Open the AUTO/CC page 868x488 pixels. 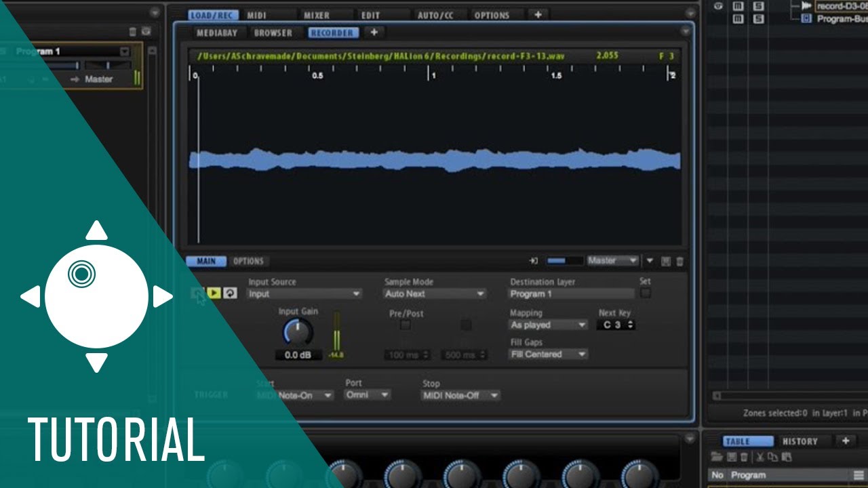click(x=435, y=15)
